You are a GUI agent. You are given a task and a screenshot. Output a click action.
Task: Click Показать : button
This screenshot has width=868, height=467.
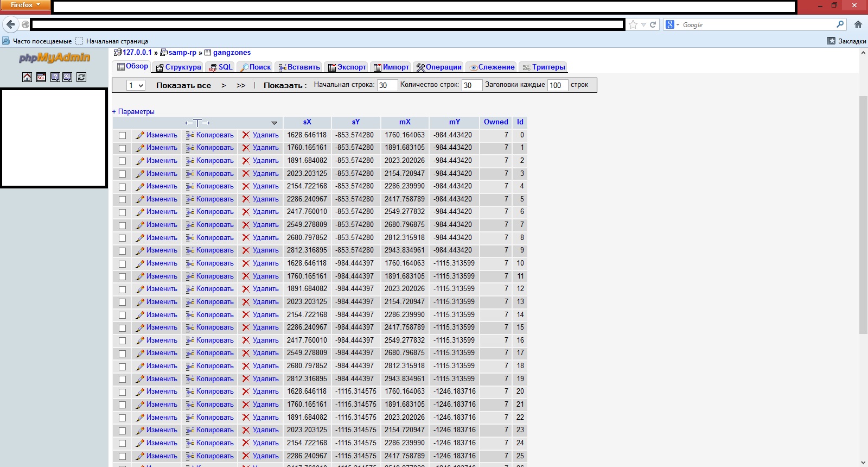coord(285,85)
